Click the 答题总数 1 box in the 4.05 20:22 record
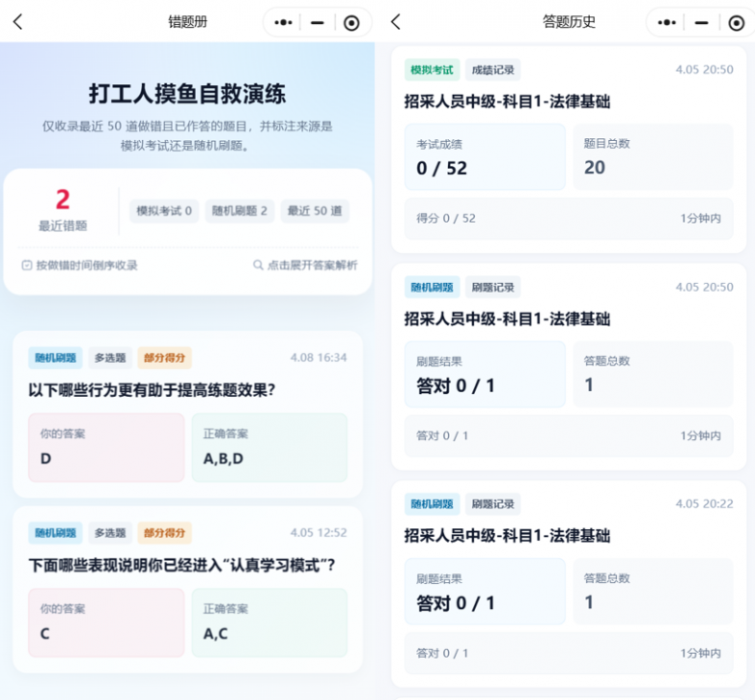 click(653, 591)
